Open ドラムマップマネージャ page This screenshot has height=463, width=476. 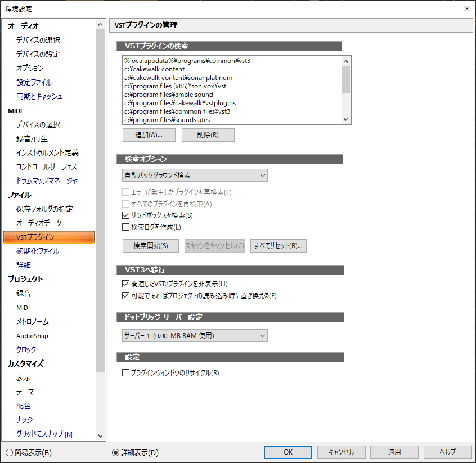pyautogui.click(x=47, y=181)
